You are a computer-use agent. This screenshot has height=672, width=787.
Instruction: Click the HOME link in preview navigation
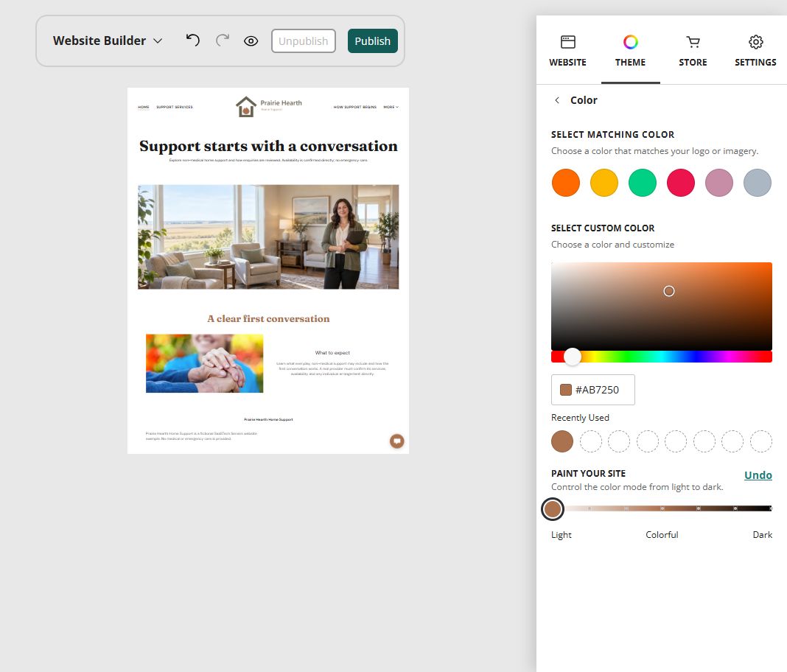click(144, 107)
